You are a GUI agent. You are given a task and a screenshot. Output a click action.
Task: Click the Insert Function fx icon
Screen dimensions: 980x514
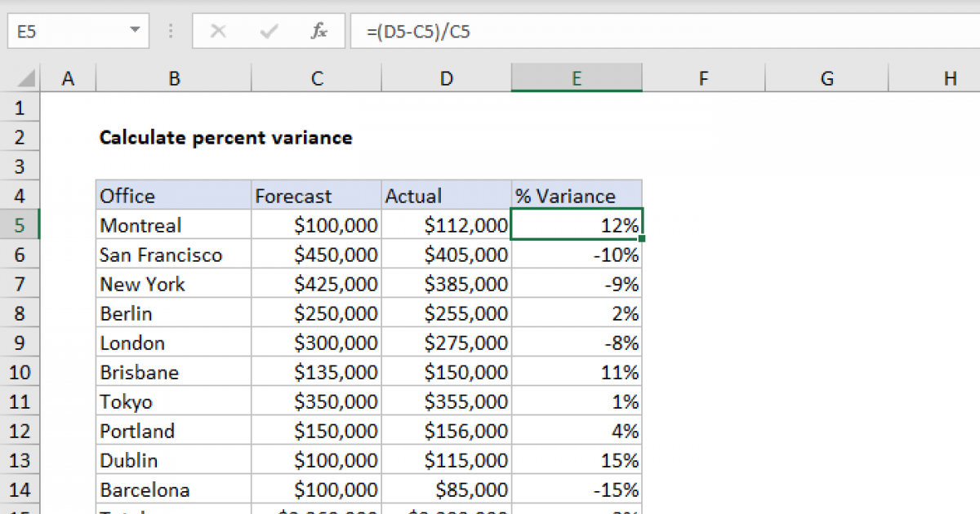[x=319, y=32]
